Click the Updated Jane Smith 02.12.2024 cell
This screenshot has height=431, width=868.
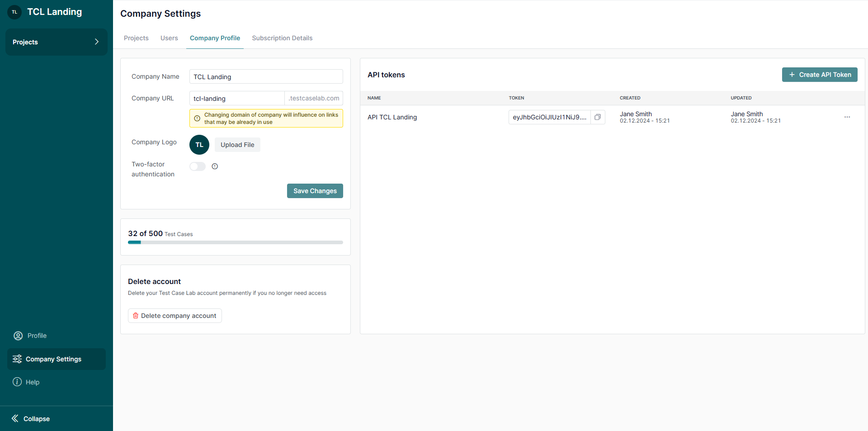[x=756, y=117]
